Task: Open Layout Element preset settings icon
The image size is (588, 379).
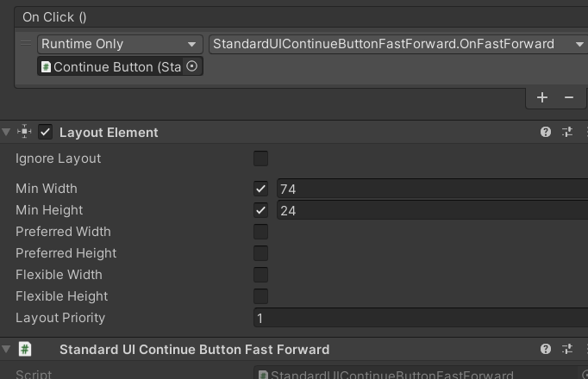Action: (x=567, y=132)
